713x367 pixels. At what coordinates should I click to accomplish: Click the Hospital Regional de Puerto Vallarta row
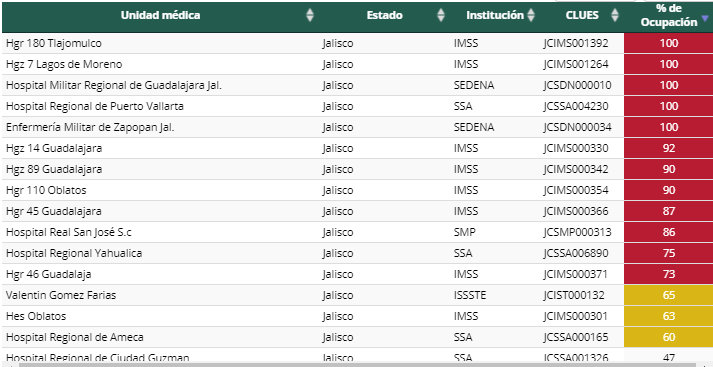point(357,106)
